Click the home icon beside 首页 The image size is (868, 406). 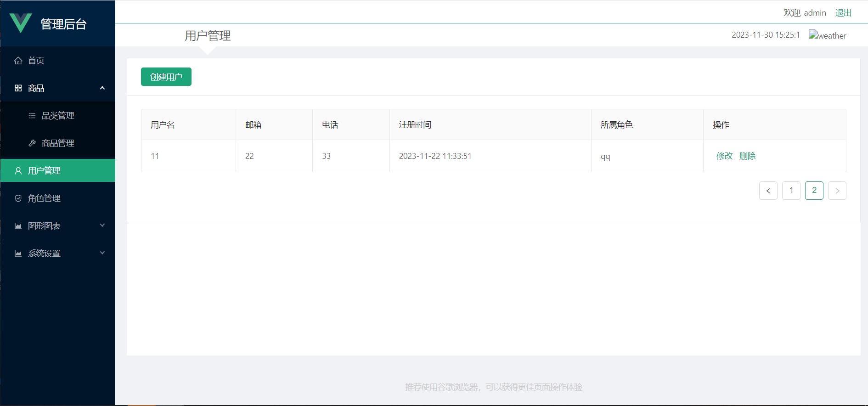coord(18,61)
